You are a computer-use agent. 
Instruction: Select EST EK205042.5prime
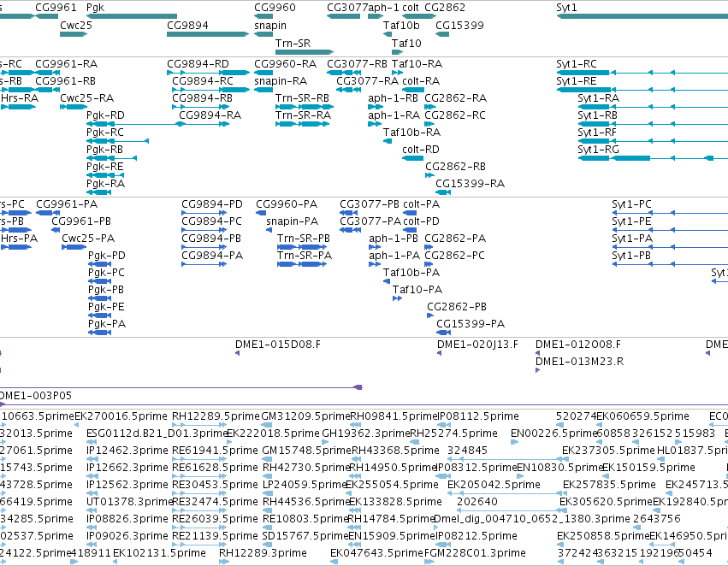click(x=494, y=485)
